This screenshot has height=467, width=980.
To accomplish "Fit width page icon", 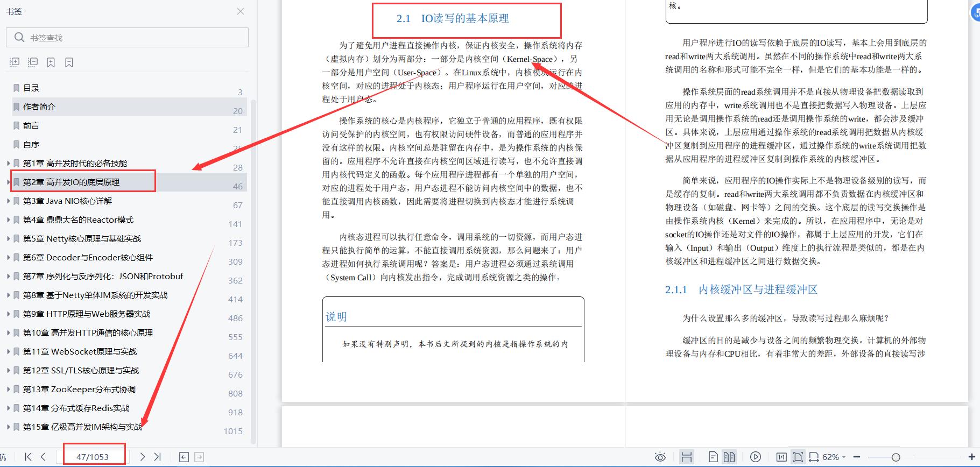I will tap(814, 457).
